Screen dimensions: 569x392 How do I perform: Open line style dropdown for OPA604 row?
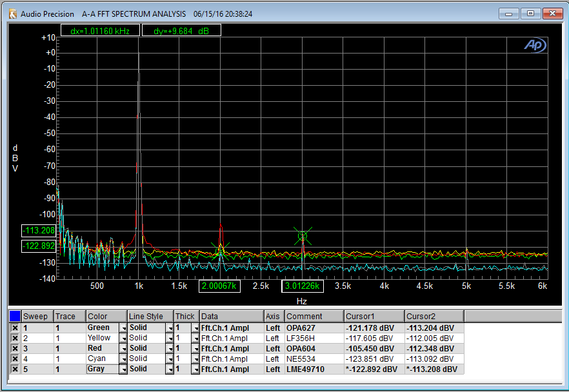pyautogui.click(x=170, y=349)
